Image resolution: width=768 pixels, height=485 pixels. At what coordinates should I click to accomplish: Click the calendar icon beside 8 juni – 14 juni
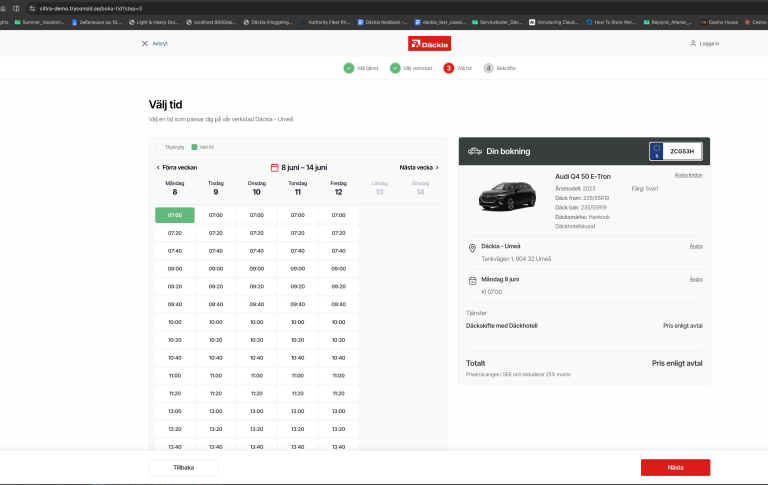pyautogui.click(x=275, y=168)
